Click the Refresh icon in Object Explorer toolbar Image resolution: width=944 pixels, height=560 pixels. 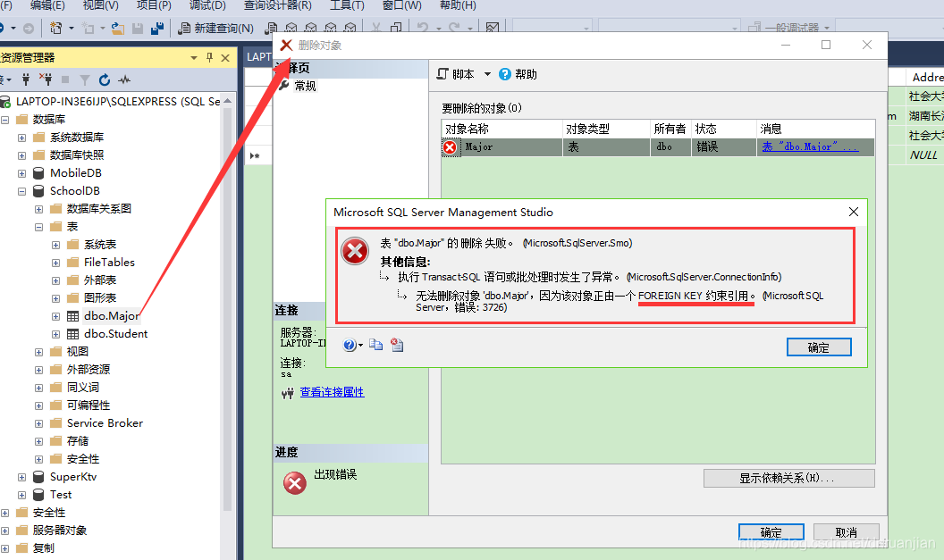tap(105, 79)
